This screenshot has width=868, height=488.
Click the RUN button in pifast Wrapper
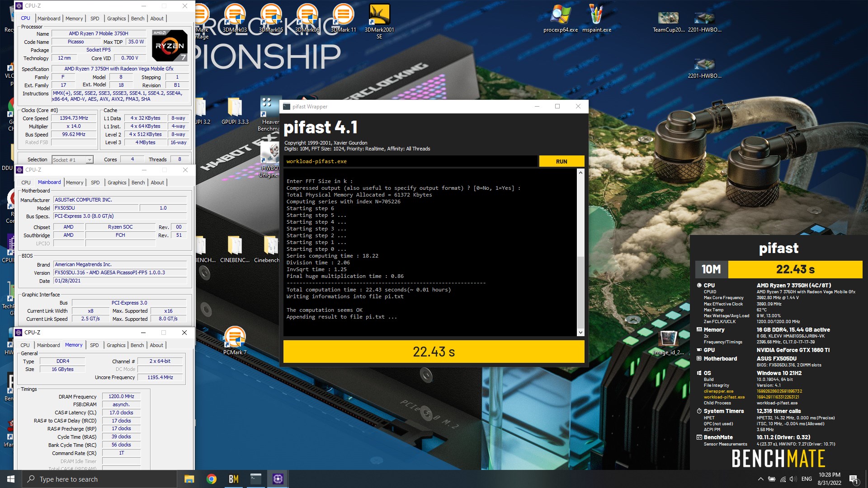click(x=561, y=161)
